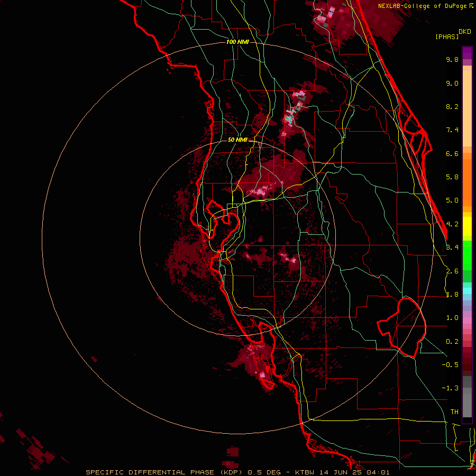Select the 50 NMI range ring label
The height and width of the screenshot is (476, 476).
237,140
